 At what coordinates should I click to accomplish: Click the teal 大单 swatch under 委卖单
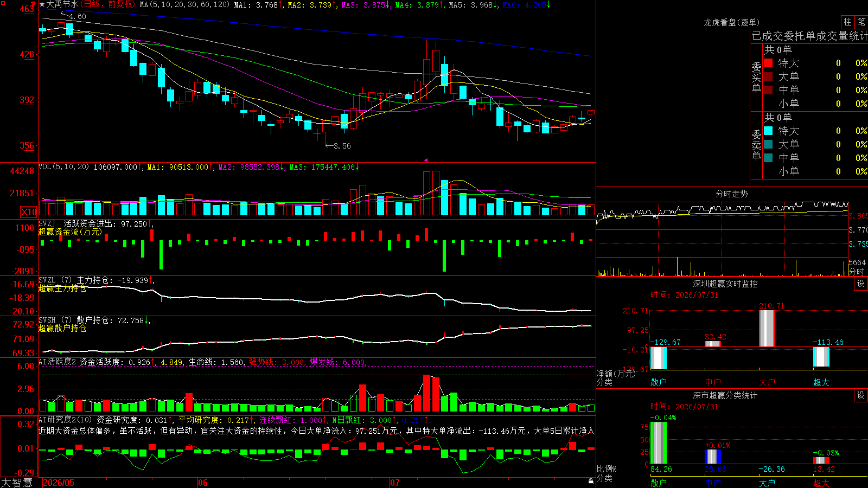pos(768,144)
